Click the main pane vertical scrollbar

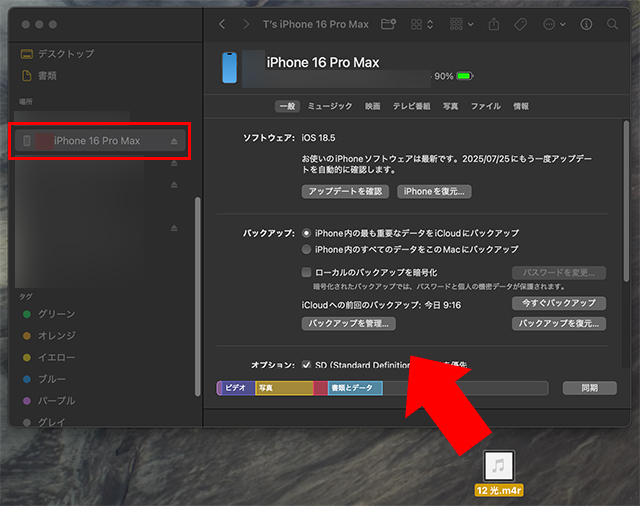[626, 201]
